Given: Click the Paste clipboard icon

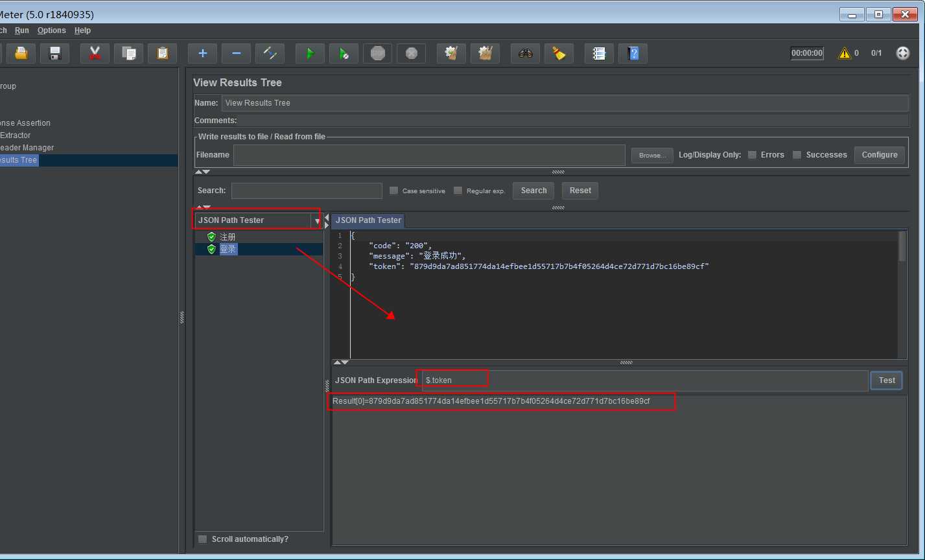Looking at the screenshot, I should [x=163, y=53].
